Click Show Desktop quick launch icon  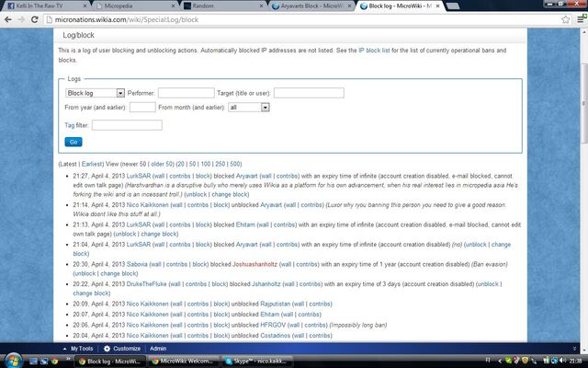point(33,362)
